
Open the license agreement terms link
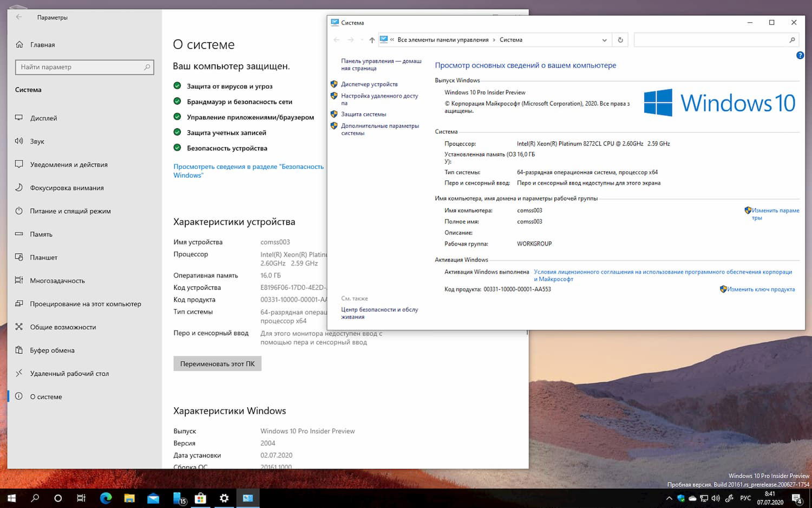click(663, 276)
